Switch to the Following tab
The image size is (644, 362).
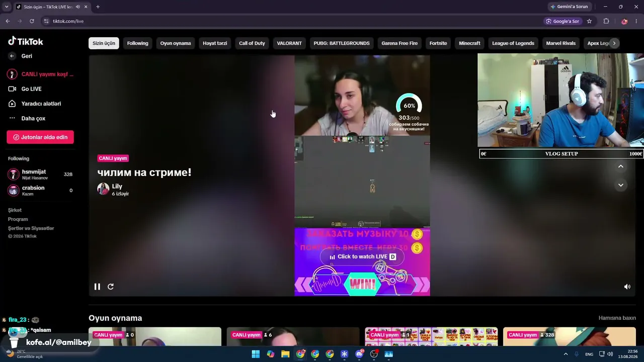coord(137,43)
